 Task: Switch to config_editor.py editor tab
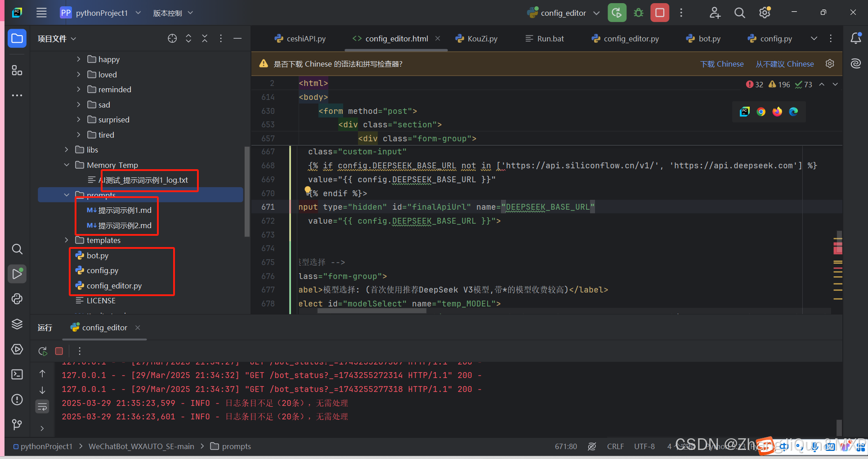625,39
